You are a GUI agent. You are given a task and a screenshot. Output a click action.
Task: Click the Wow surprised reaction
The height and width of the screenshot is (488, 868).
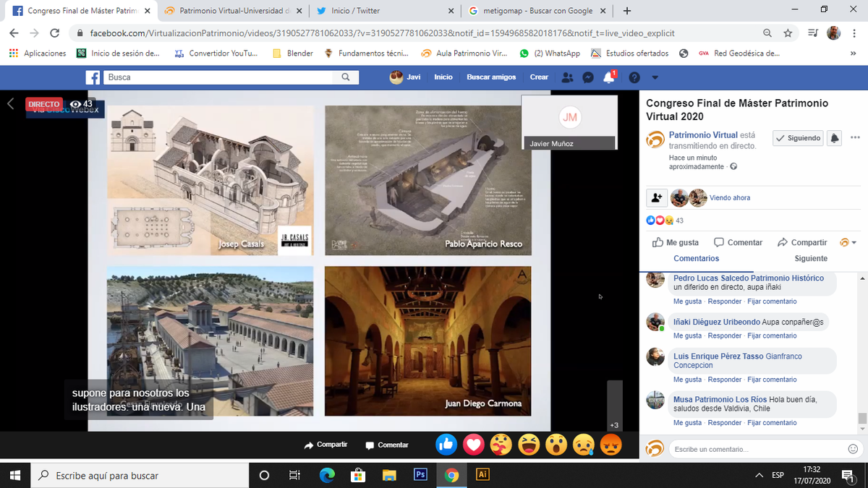(x=556, y=445)
